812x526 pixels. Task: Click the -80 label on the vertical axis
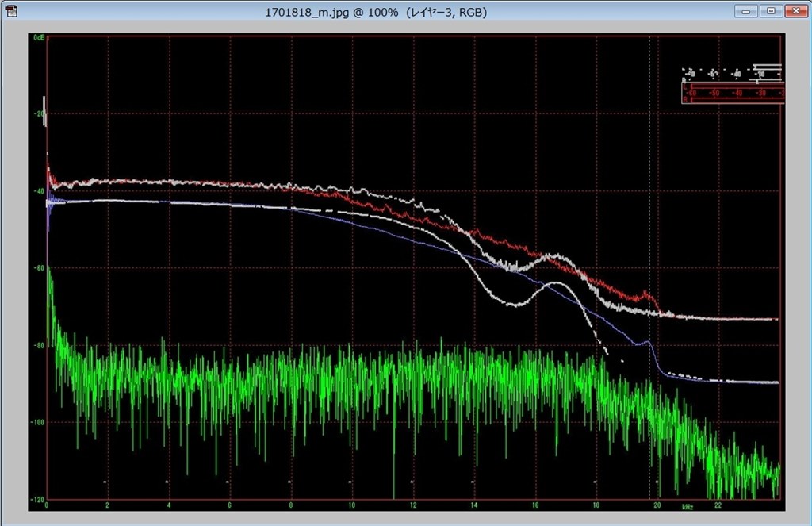40,345
